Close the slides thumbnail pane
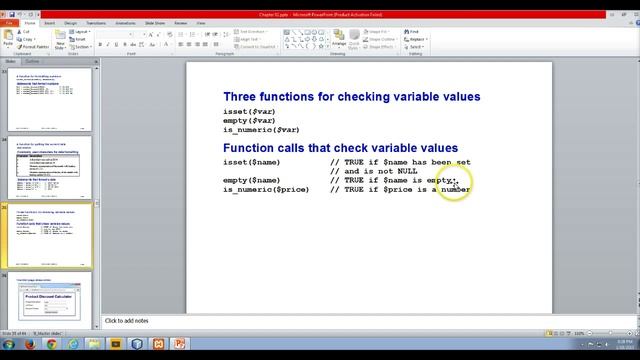The height and width of the screenshot is (360, 640). pyautogui.click(x=96, y=62)
